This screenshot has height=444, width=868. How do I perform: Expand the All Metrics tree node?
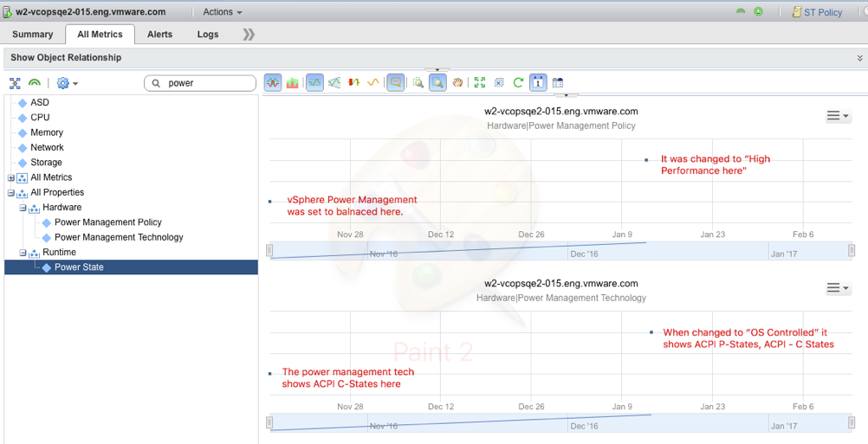coord(11,177)
